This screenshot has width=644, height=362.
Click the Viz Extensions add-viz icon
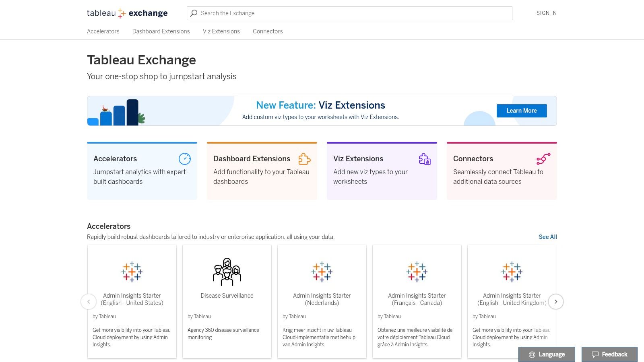point(424,159)
